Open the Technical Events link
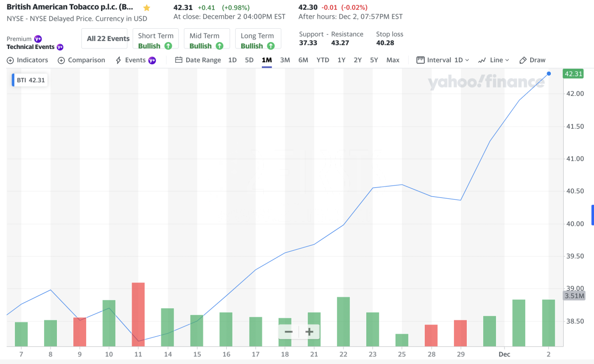Screen dimensions: 594x364 tap(31, 47)
